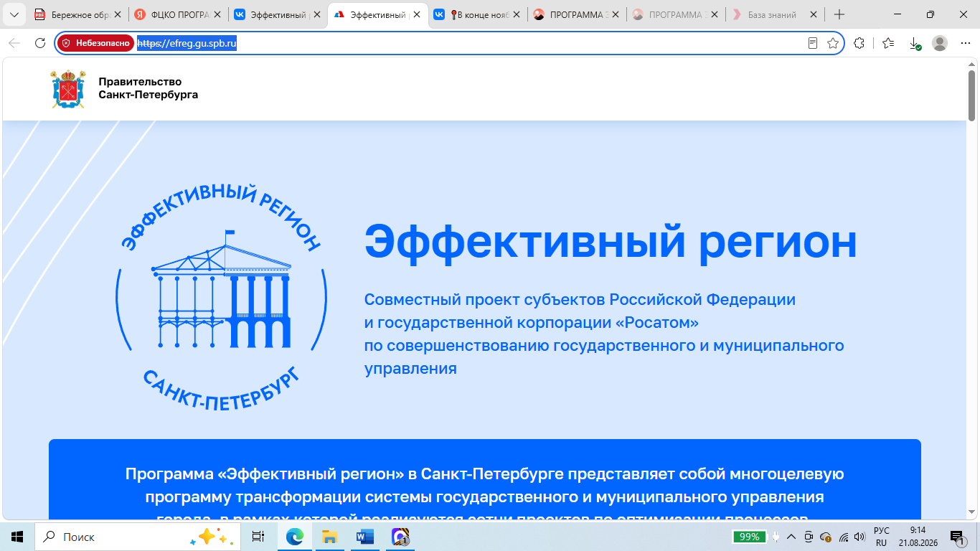980x551 pixels.
Task: Open the browser downloads panel
Action: click(x=915, y=43)
